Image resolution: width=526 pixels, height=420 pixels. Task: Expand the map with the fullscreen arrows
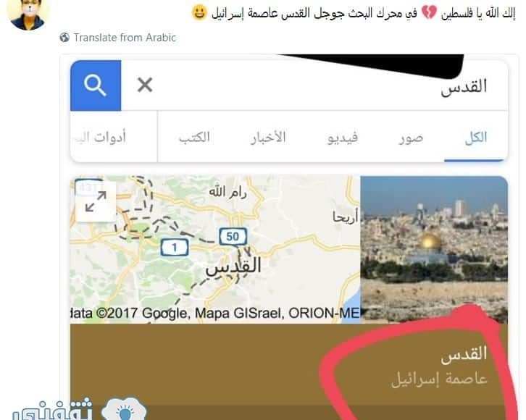coord(96,201)
